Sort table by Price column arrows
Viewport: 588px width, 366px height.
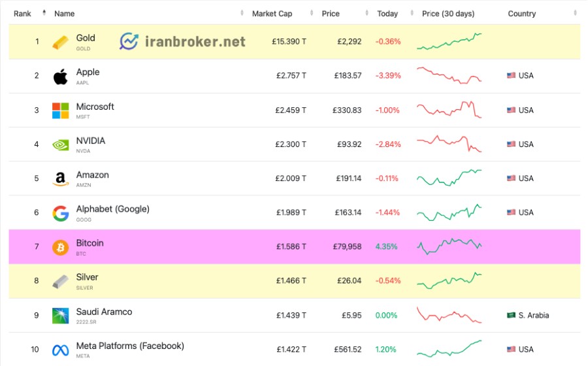pyautogui.click(x=367, y=13)
